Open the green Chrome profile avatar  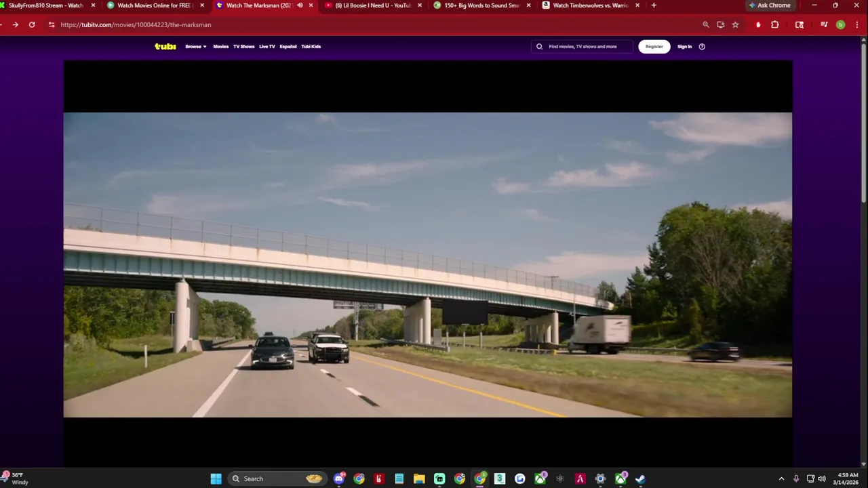[x=841, y=24]
